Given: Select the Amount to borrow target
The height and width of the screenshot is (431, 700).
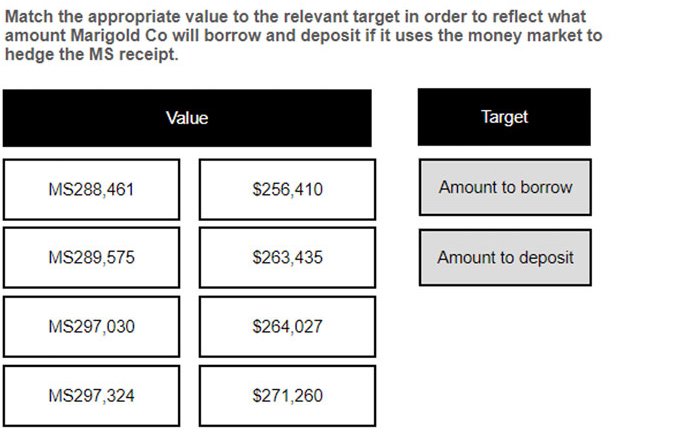Looking at the screenshot, I should [x=505, y=187].
